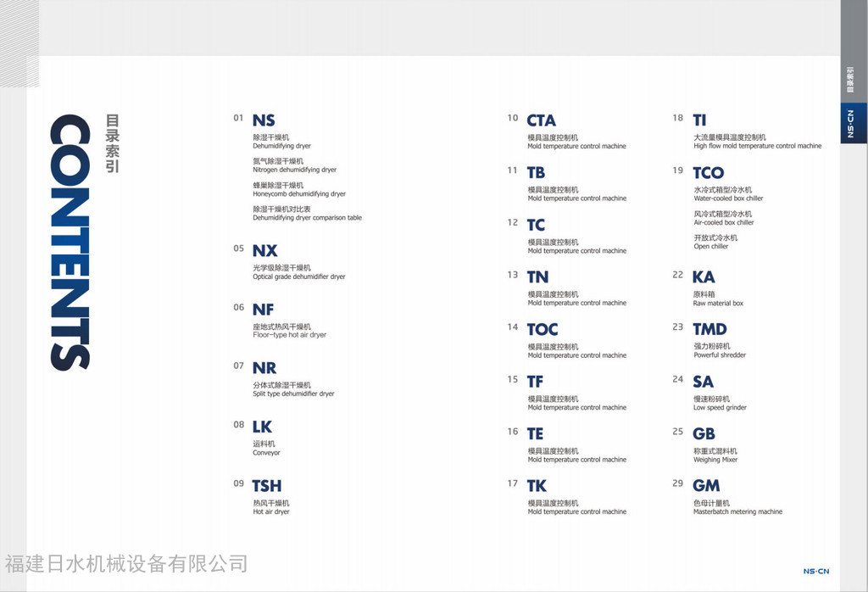Viewport: 868px width, 592px height.
Task: Click the TCO chiller section heading
Action: point(708,173)
